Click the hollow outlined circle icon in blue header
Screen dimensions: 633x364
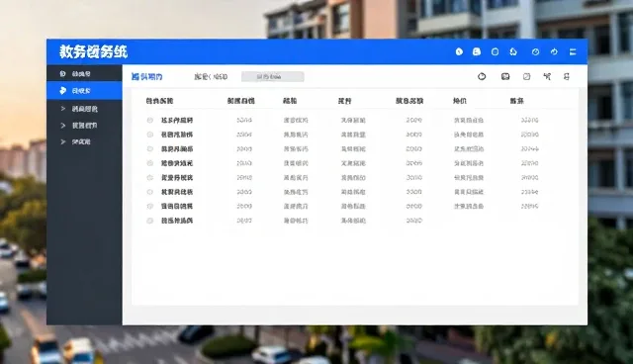tap(495, 51)
